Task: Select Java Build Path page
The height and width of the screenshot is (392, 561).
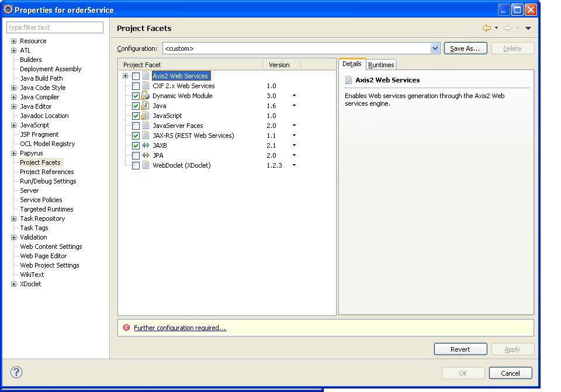Action: click(41, 78)
